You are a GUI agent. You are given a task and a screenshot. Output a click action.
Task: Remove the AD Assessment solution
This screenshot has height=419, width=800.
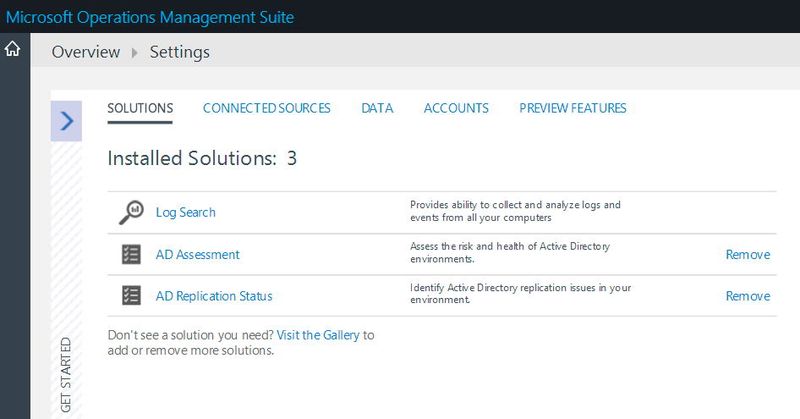(747, 255)
